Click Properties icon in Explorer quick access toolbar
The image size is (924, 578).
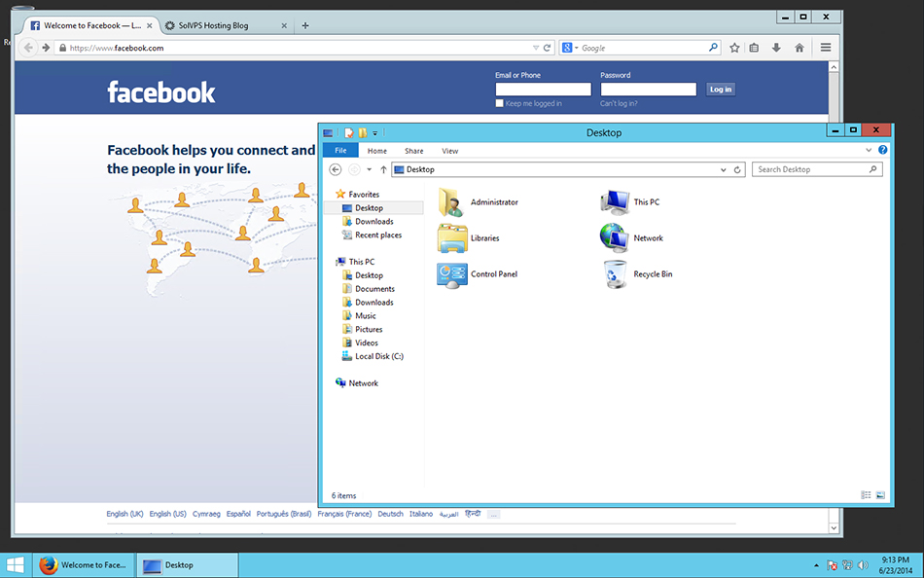pyautogui.click(x=349, y=132)
